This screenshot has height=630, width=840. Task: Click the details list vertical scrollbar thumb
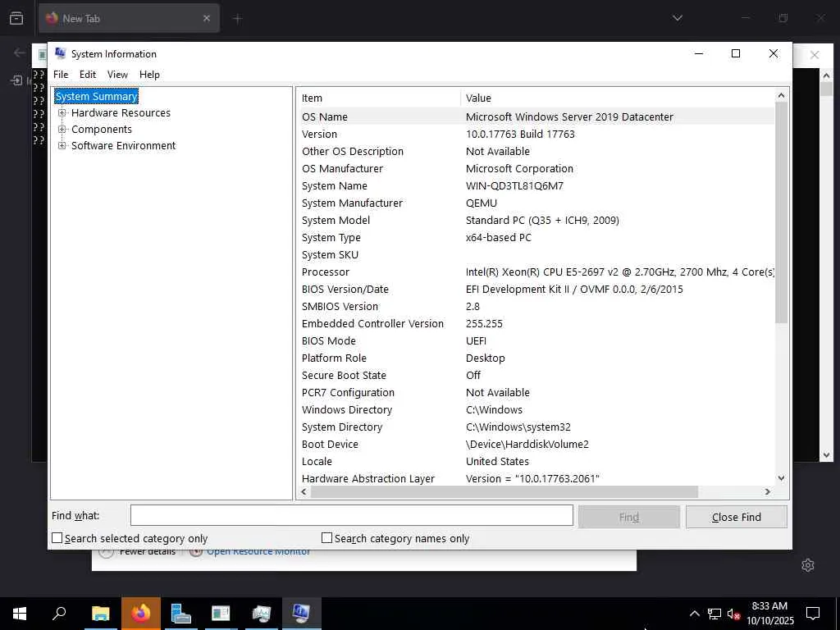pyautogui.click(x=781, y=212)
